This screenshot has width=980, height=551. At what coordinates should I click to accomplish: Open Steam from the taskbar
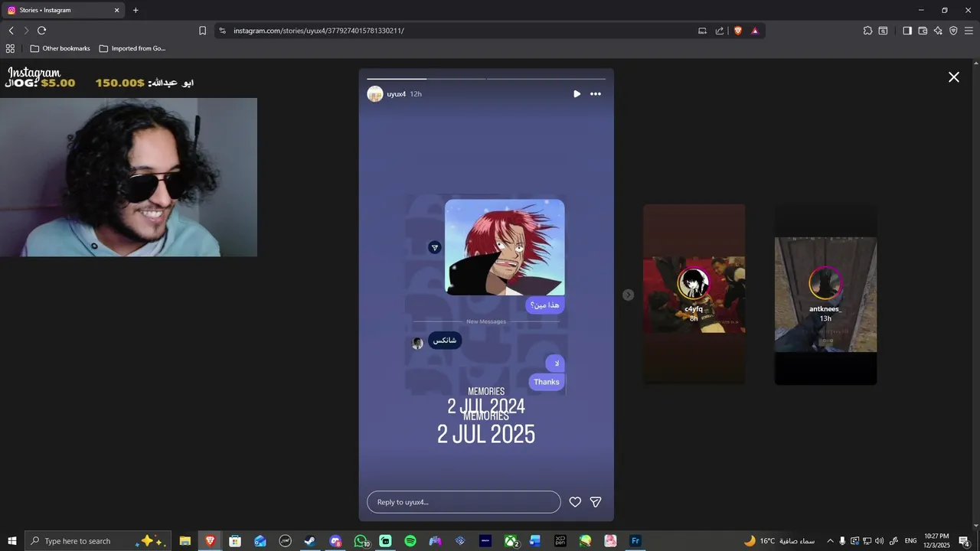(x=310, y=541)
